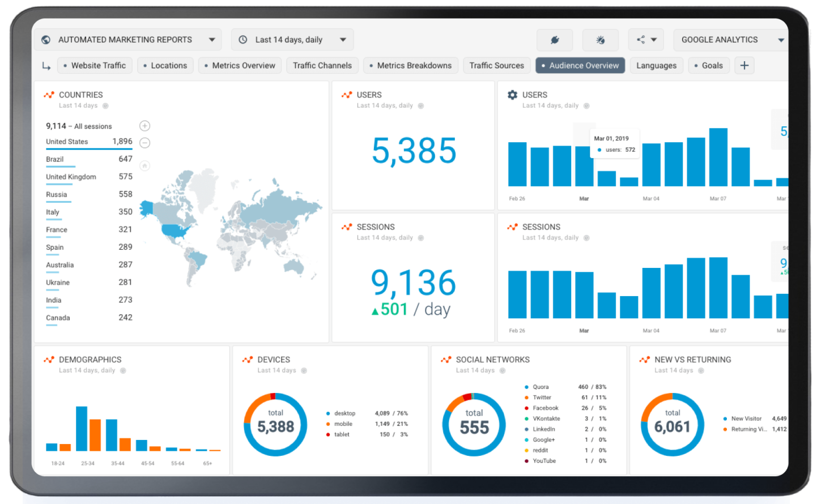The height and width of the screenshot is (504, 817).
Task: Select Brazil in the countries list
Action: point(89,160)
